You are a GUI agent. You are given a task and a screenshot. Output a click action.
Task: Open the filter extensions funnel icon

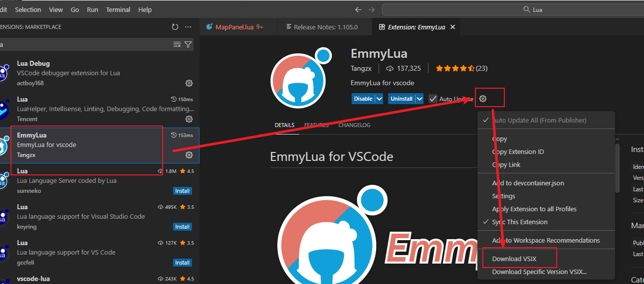coord(188,44)
